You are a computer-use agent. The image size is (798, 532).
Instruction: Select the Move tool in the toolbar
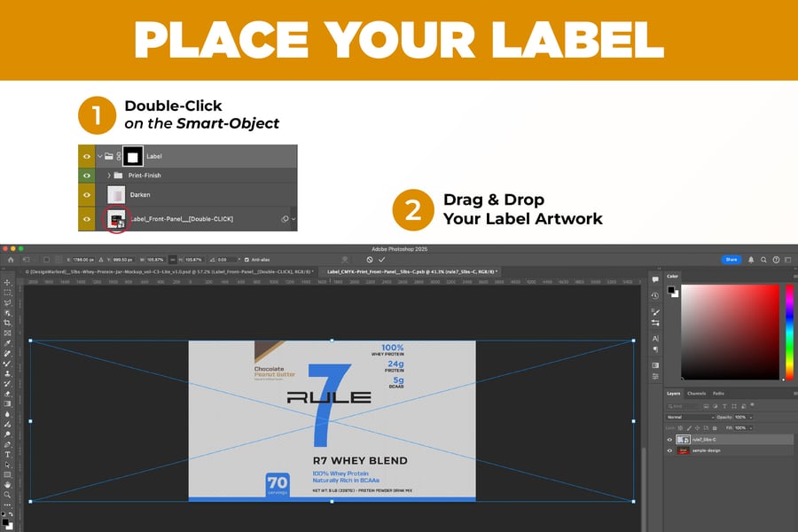7,282
